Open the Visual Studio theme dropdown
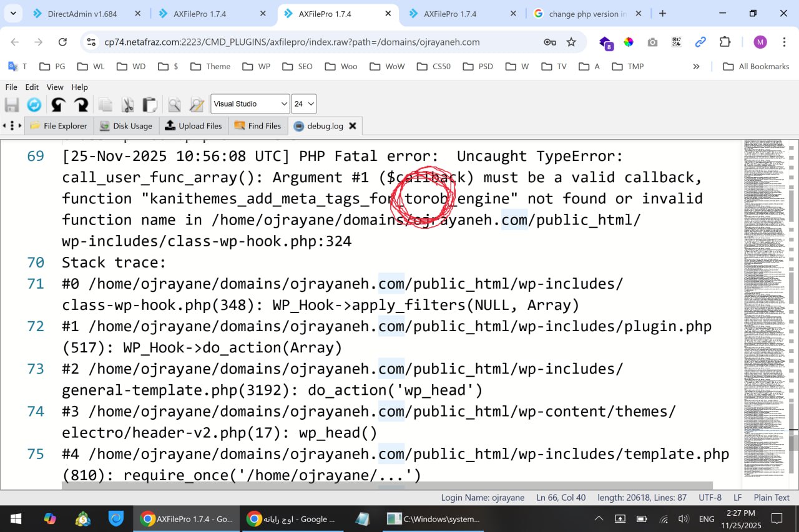This screenshot has width=799, height=532. point(250,104)
